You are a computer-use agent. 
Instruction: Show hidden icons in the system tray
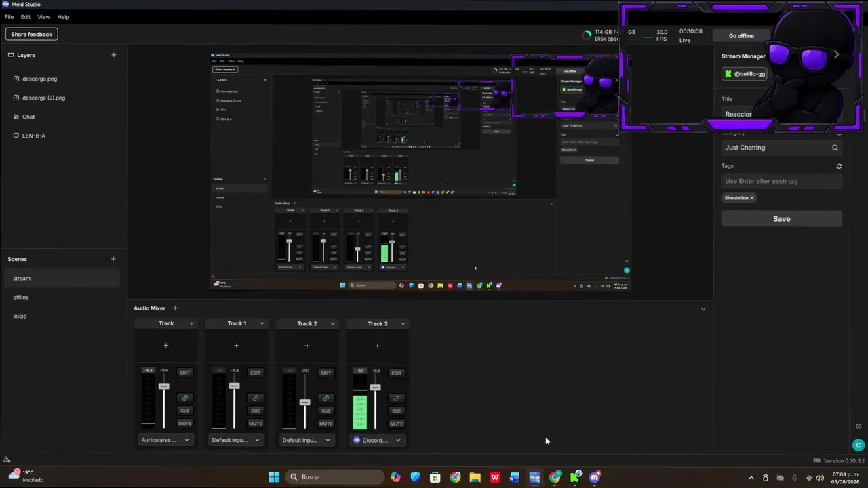pos(751,478)
